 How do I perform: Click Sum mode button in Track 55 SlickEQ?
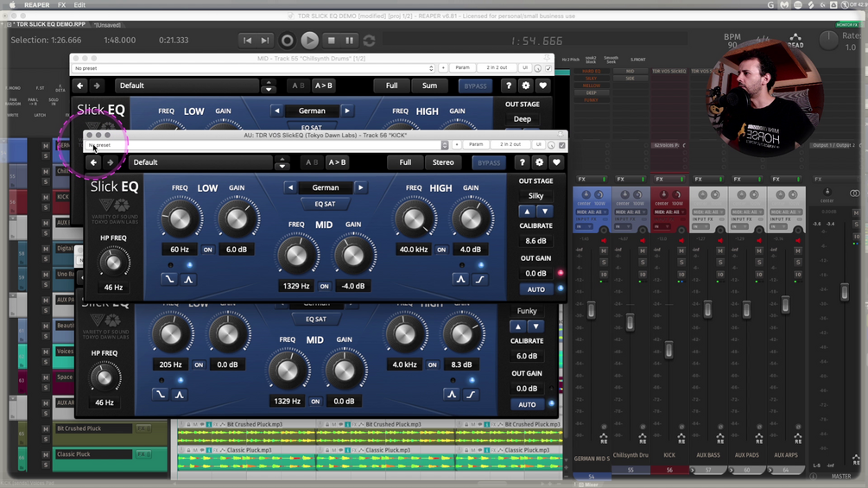[x=429, y=86]
